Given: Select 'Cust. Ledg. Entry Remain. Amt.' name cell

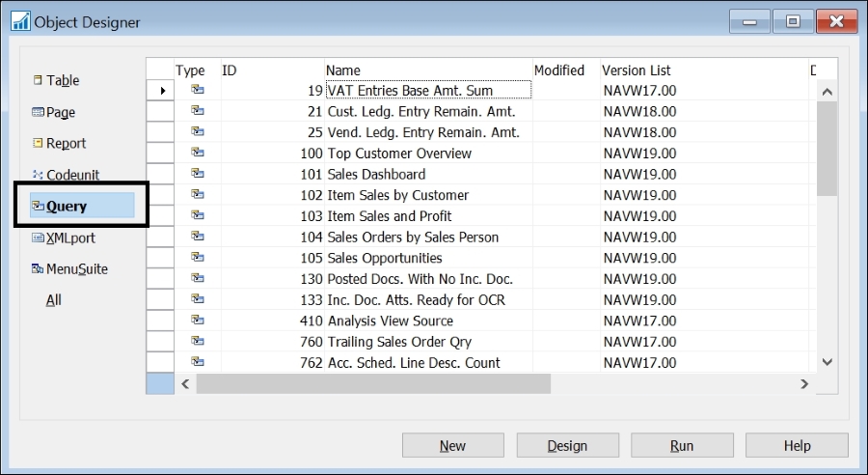Looking at the screenshot, I should click(x=428, y=111).
